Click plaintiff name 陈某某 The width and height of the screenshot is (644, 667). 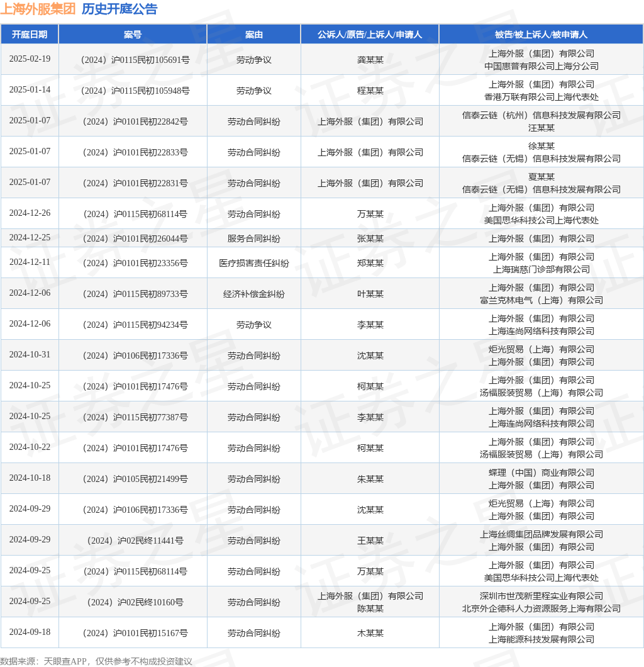370,608
